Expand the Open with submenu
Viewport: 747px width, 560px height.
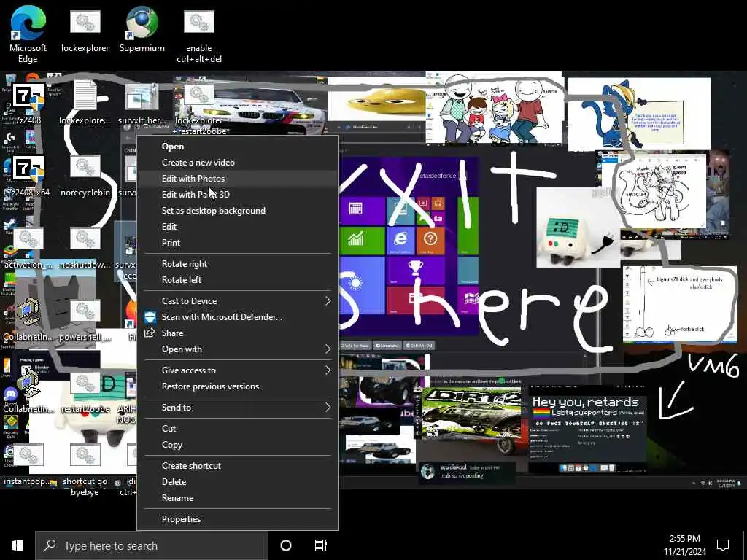tap(237, 349)
